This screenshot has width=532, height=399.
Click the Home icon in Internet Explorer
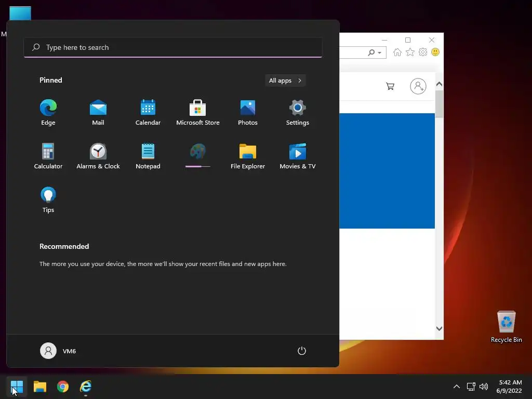click(397, 52)
